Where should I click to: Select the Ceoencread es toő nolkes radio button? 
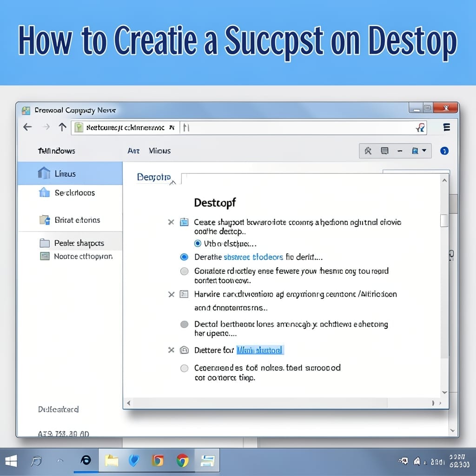[184, 368]
